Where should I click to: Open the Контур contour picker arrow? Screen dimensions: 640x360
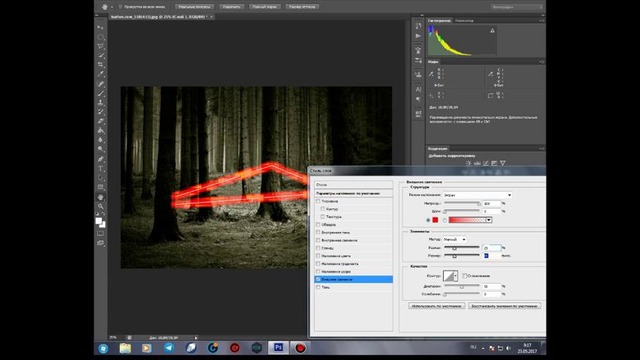[456, 276]
